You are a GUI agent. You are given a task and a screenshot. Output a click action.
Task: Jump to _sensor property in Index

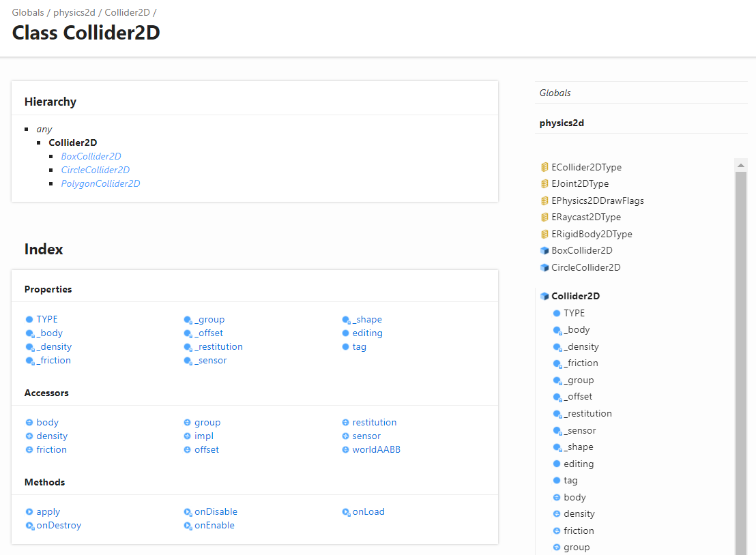coord(211,361)
